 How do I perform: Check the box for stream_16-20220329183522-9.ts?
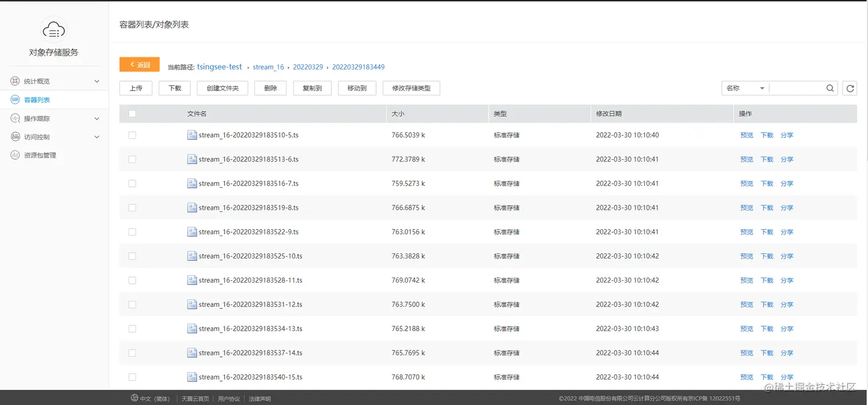132,232
